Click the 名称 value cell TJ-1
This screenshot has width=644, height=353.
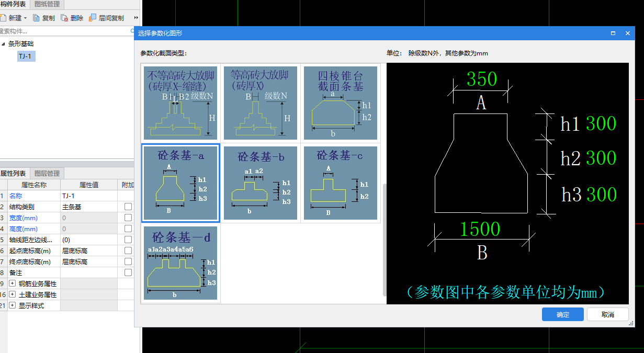click(x=88, y=196)
